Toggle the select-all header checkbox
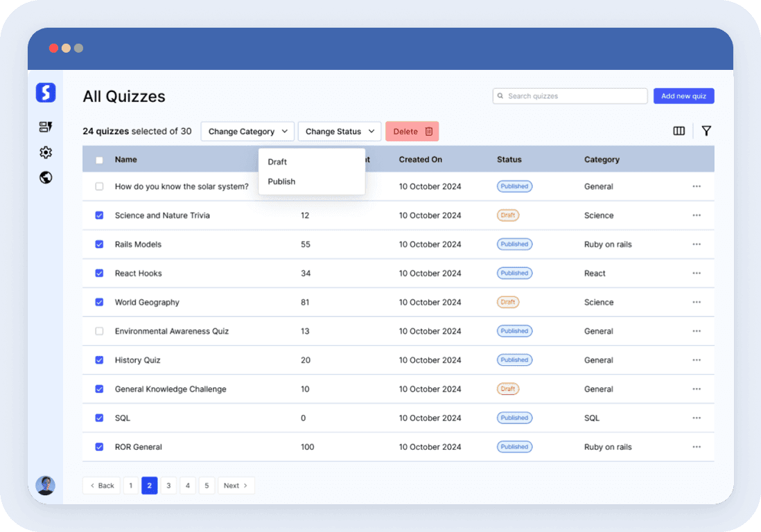The height and width of the screenshot is (532, 761). coord(99,160)
